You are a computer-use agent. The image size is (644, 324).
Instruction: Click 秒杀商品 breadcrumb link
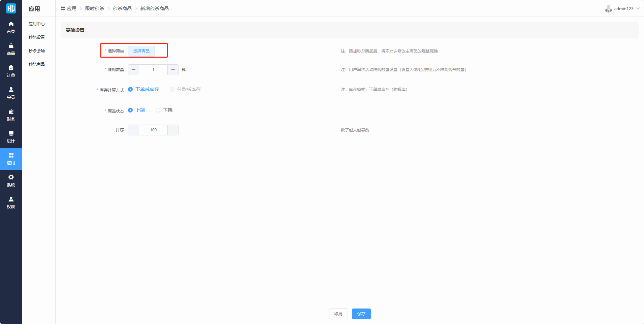coord(122,8)
